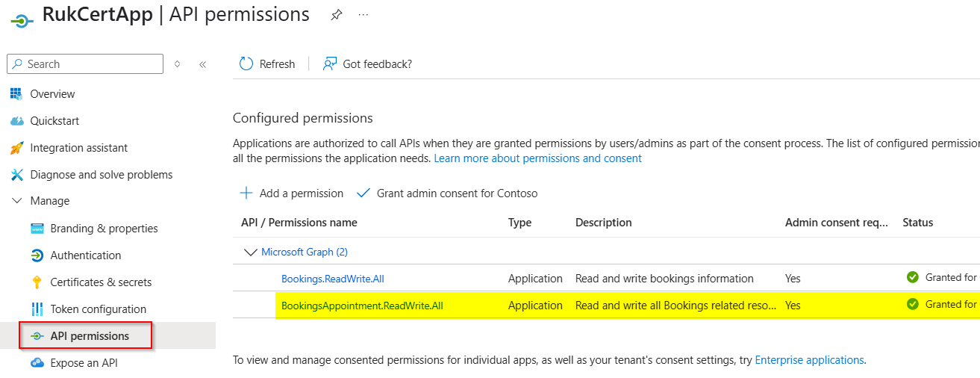Click Got feedback? button
Screen dimensions: 980x378
pos(367,64)
